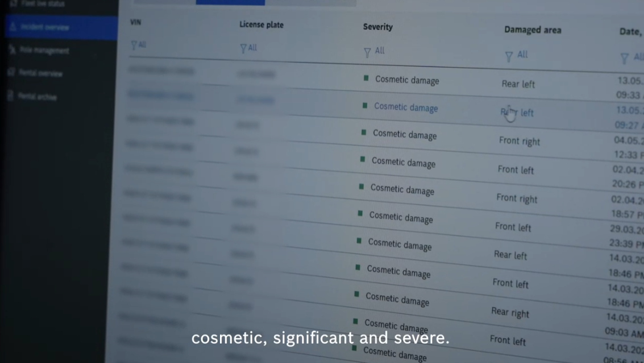Click the '04.05' date cell
This screenshot has height=363, width=644.
(629, 141)
